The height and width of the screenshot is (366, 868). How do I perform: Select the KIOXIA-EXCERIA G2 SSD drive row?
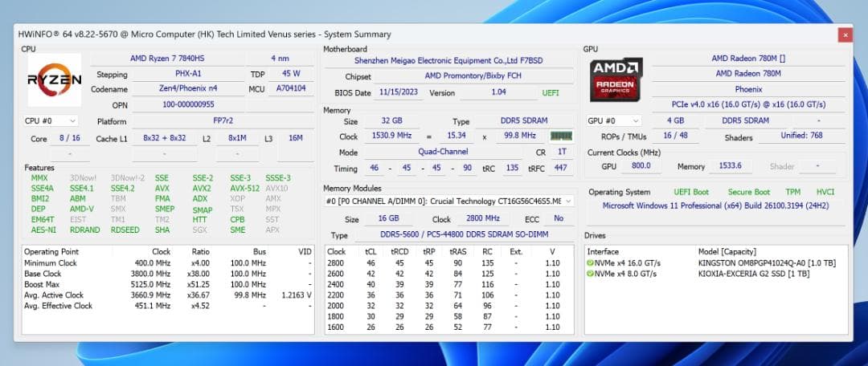tap(716, 274)
